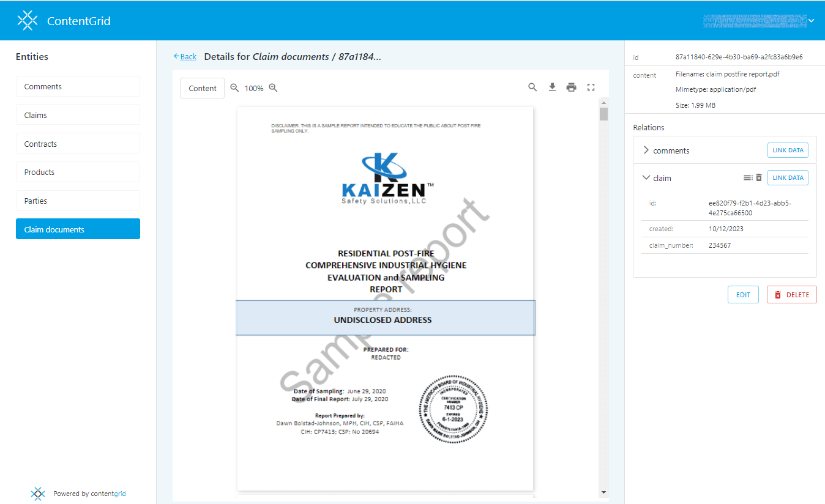The height and width of the screenshot is (504, 825).
Task: Print the document using printer icon
Action: 571,87
